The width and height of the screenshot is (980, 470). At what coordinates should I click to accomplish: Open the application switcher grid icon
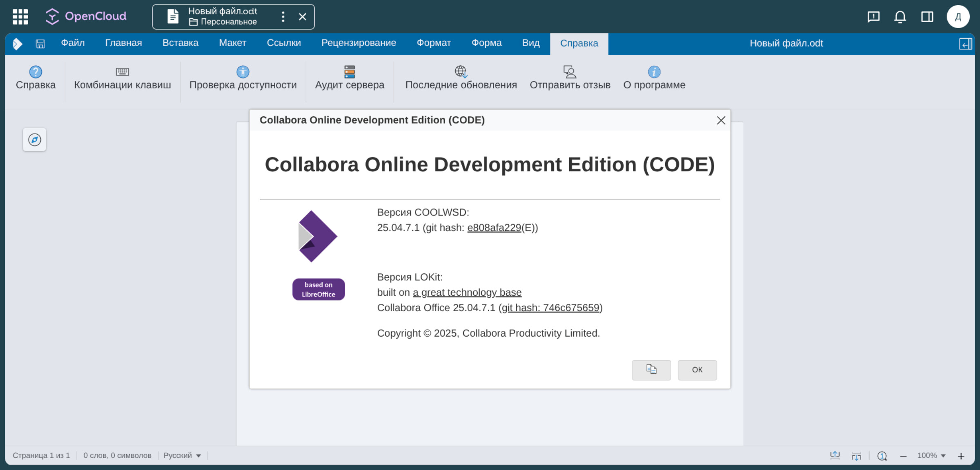(20, 17)
